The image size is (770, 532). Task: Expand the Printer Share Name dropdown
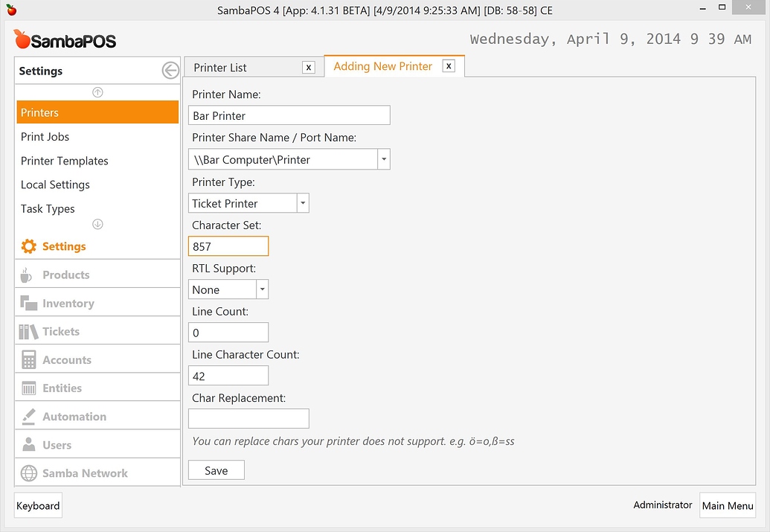pos(384,159)
